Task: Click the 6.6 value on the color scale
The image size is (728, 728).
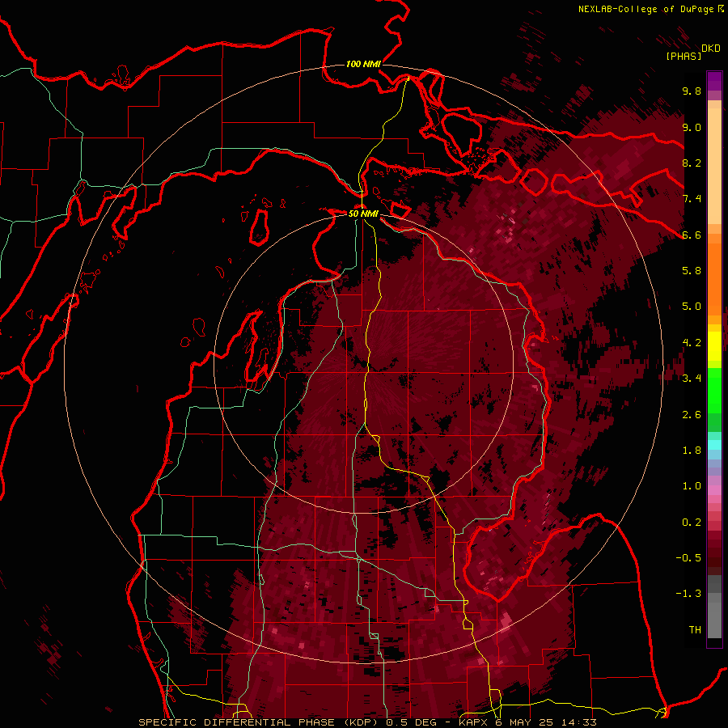Action: click(x=692, y=235)
